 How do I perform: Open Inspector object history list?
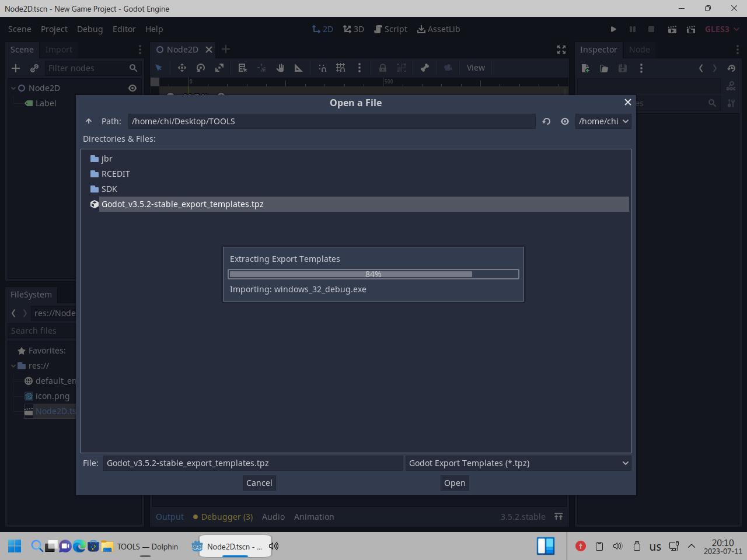click(731, 68)
